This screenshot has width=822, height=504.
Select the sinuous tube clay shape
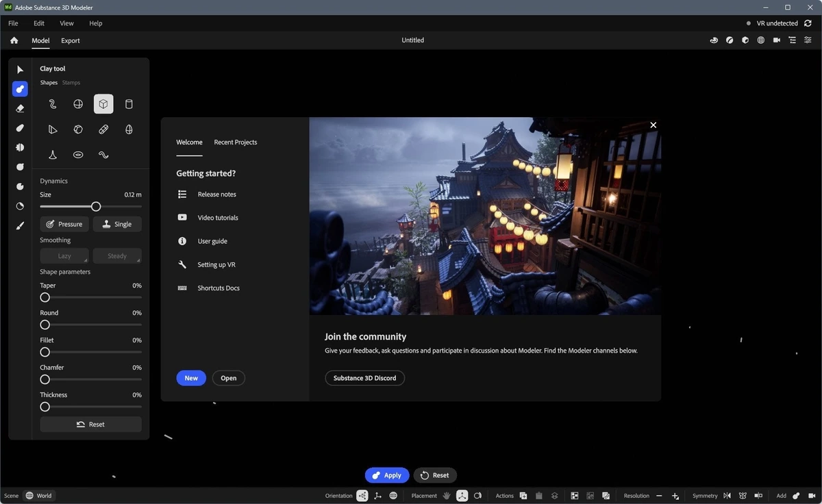coord(52,104)
